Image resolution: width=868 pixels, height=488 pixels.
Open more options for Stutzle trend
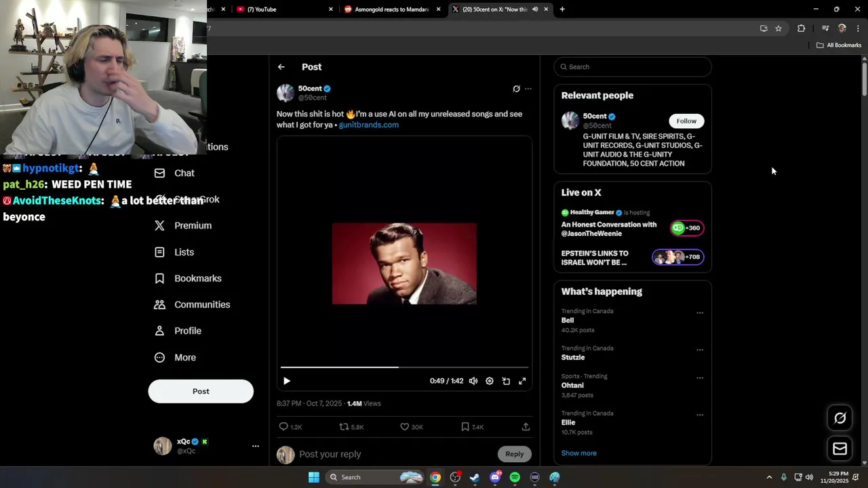[x=700, y=350]
